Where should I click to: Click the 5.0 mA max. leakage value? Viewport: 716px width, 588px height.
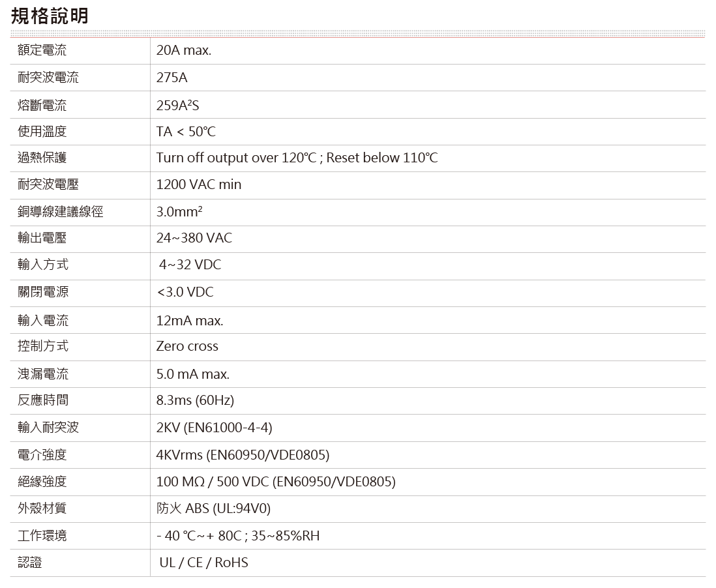[x=192, y=374]
